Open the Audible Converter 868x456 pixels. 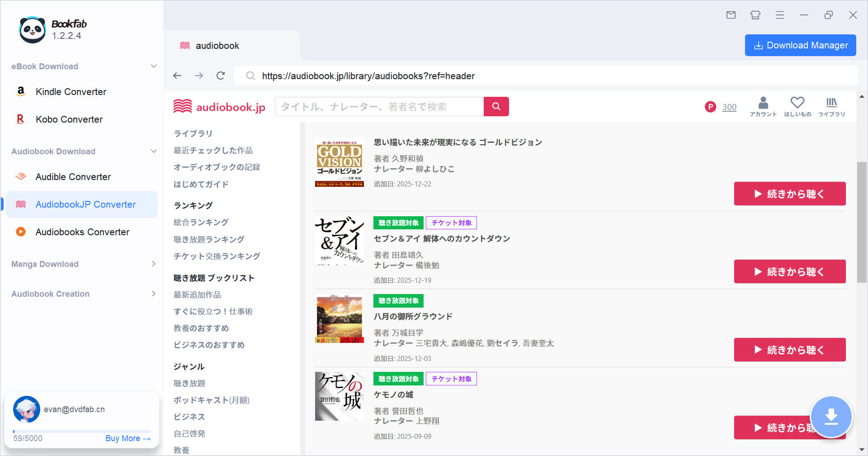click(73, 176)
